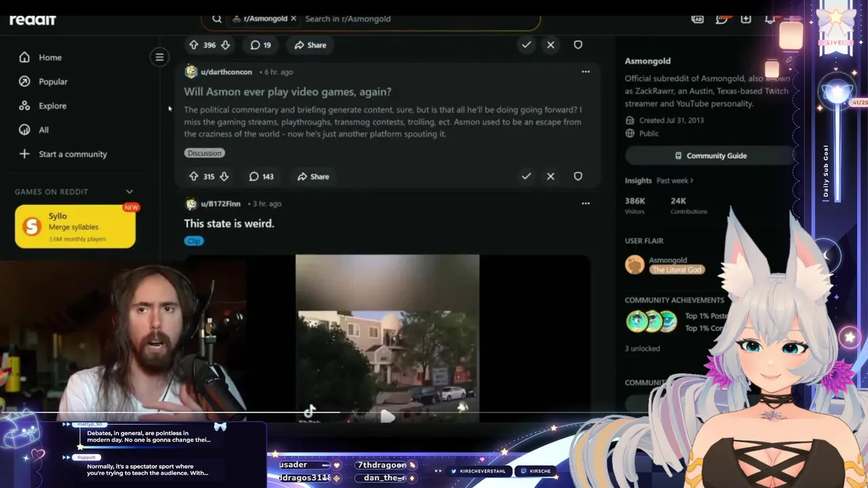The height and width of the screenshot is (488, 868).
Task: Click the Explore icon in sidebar
Action: coord(24,106)
